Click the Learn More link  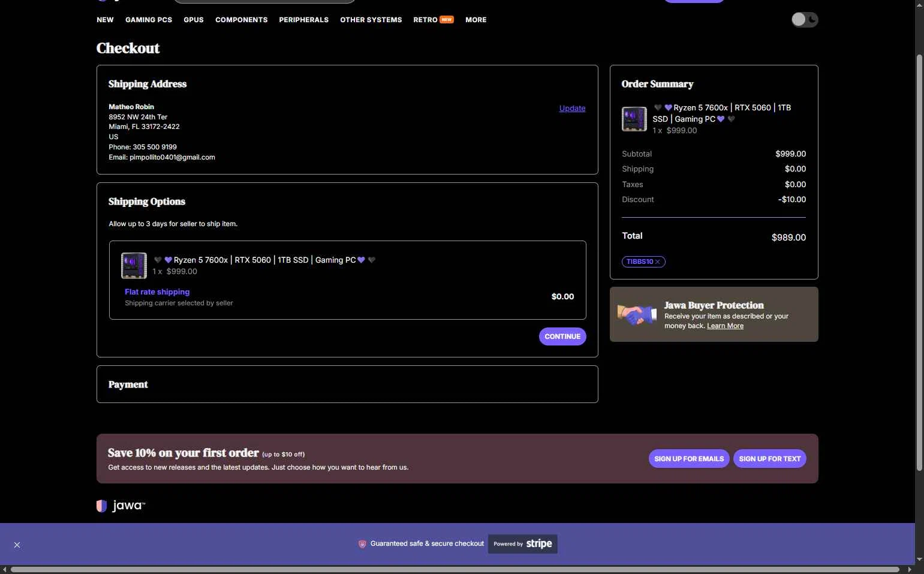(725, 326)
